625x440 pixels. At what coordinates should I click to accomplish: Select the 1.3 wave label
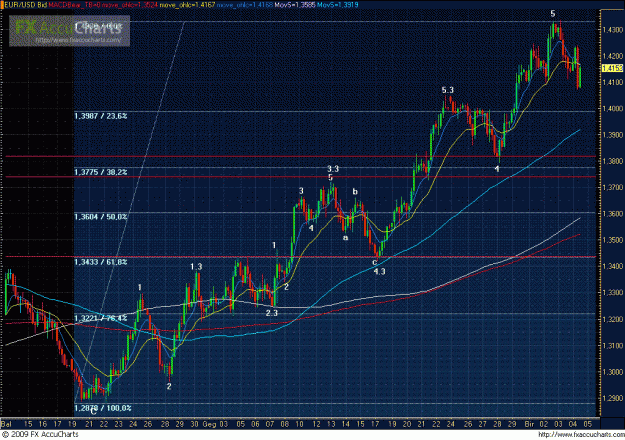pos(196,267)
